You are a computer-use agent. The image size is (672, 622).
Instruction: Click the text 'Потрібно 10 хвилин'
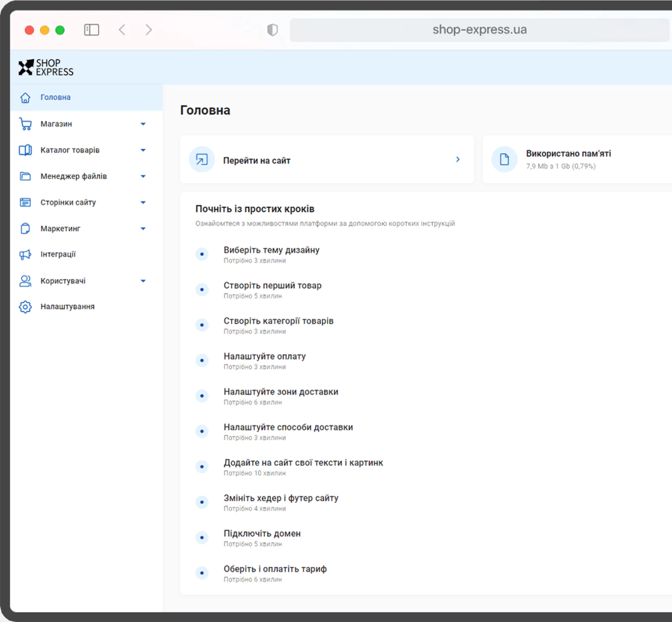coord(254,473)
